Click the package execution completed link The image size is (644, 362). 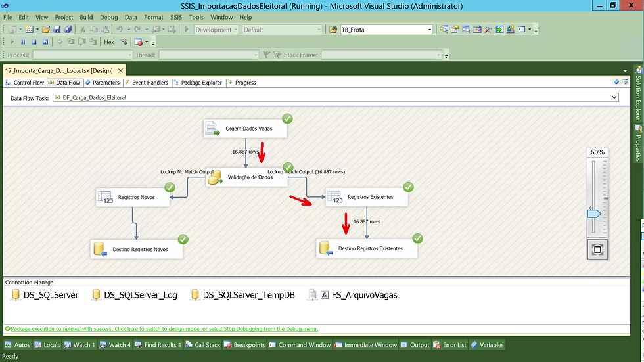164,328
